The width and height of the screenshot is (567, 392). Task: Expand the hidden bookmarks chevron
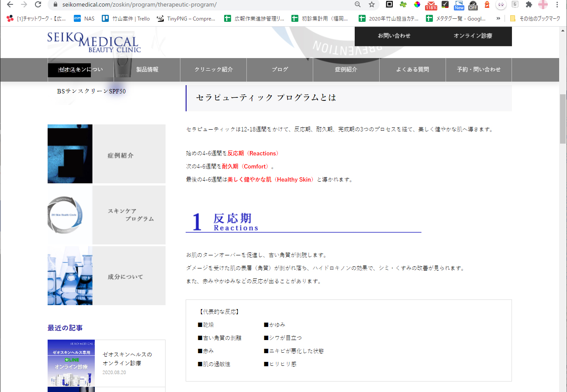tap(498, 18)
